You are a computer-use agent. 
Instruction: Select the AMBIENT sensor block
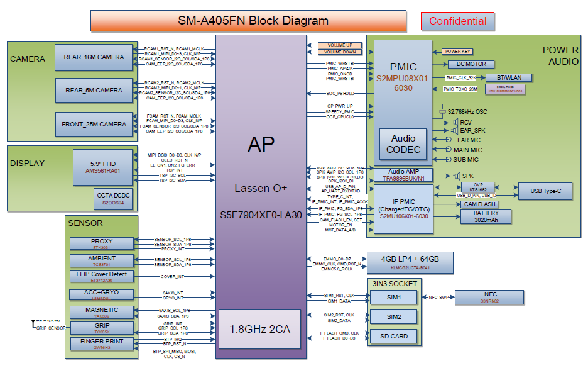[x=102, y=260]
